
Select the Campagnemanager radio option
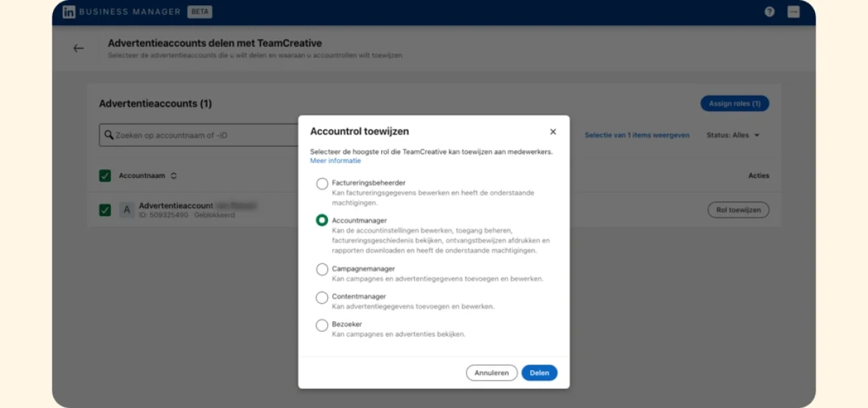pyautogui.click(x=321, y=270)
